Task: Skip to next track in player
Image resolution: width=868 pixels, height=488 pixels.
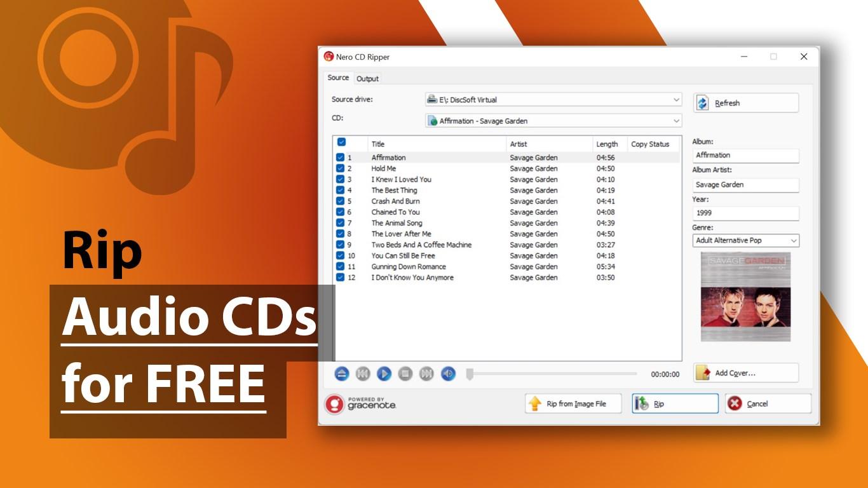Action: tap(427, 374)
